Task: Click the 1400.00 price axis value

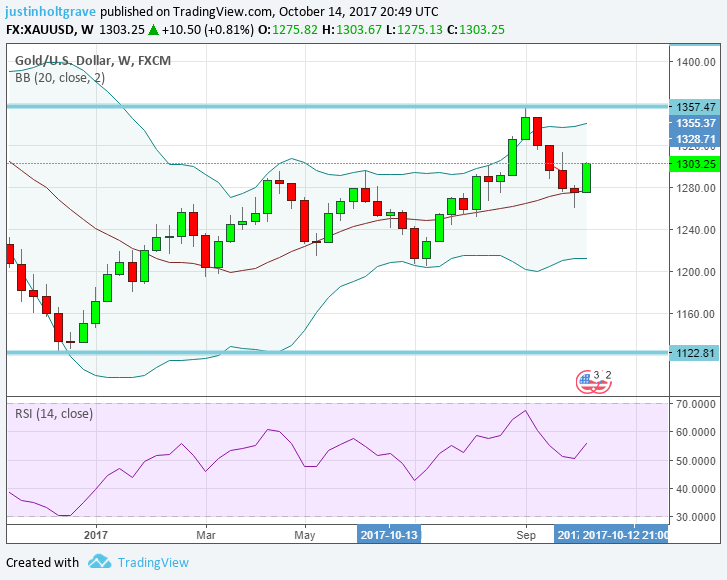Action: 695,62
